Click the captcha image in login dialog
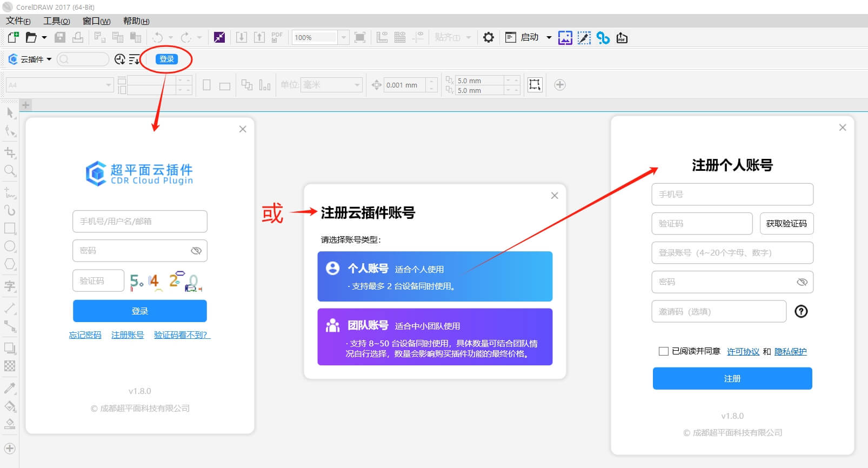Screen dimensions: 868x468 (166, 281)
